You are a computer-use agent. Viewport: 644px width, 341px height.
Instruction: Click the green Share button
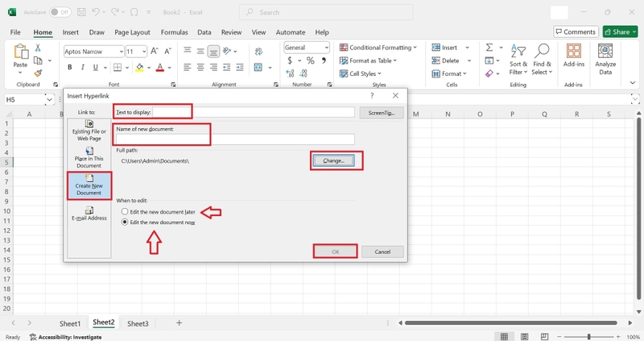[x=620, y=31]
